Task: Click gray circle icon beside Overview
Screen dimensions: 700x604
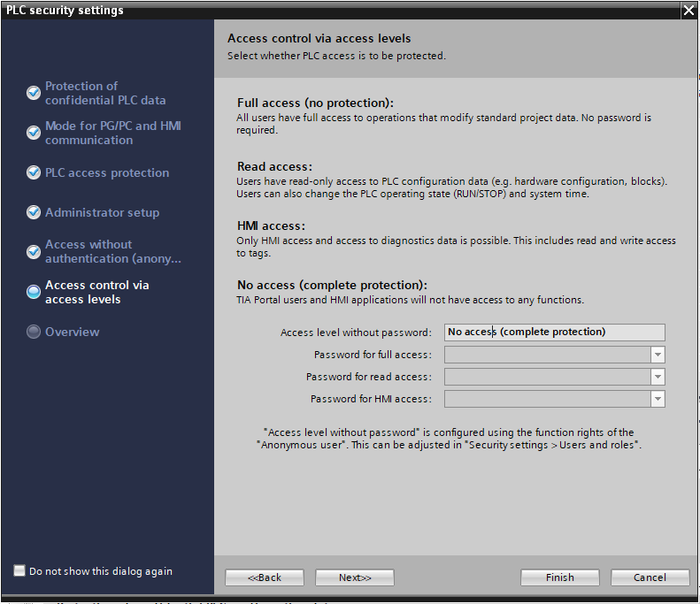Action: (x=34, y=332)
